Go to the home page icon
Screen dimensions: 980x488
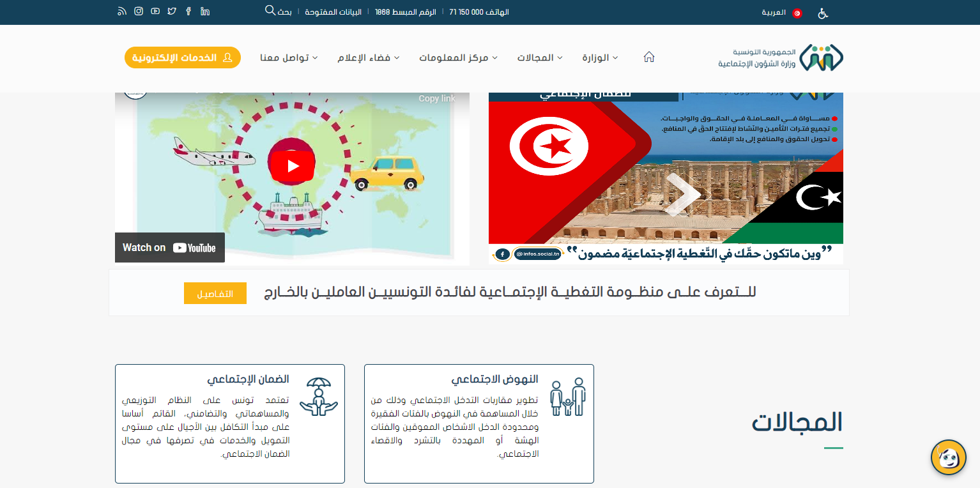649,57
